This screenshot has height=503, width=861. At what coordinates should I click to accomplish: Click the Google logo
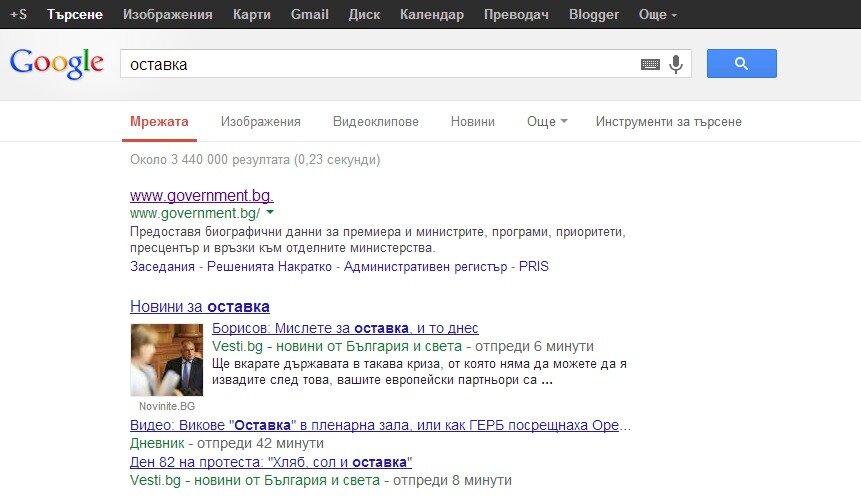pos(57,63)
